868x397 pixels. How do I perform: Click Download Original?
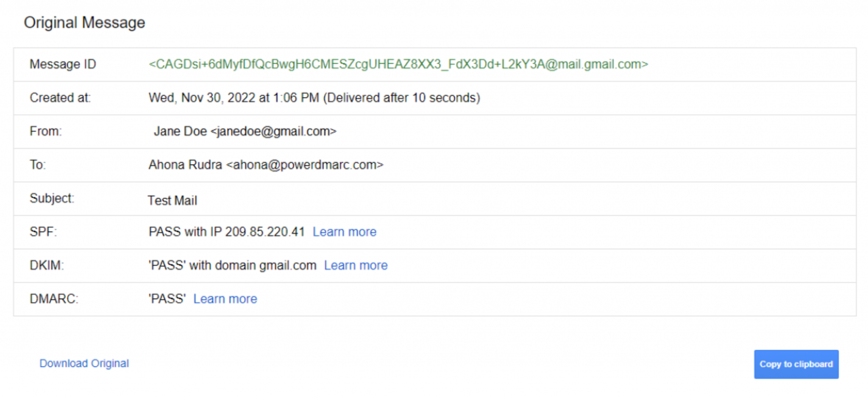(84, 364)
